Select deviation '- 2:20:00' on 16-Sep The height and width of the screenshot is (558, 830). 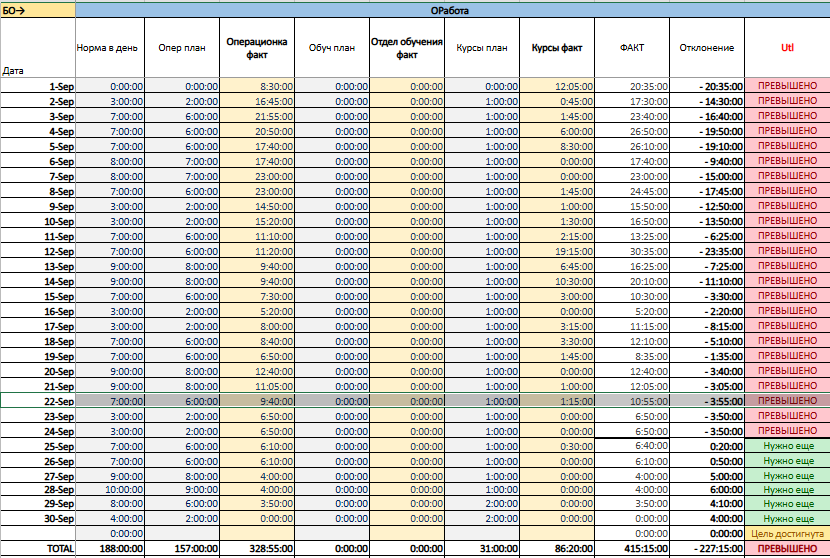tap(707, 311)
